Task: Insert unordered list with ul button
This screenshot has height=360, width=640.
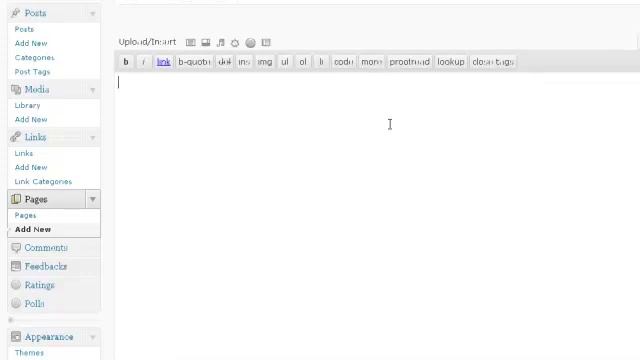Action: click(284, 62)
